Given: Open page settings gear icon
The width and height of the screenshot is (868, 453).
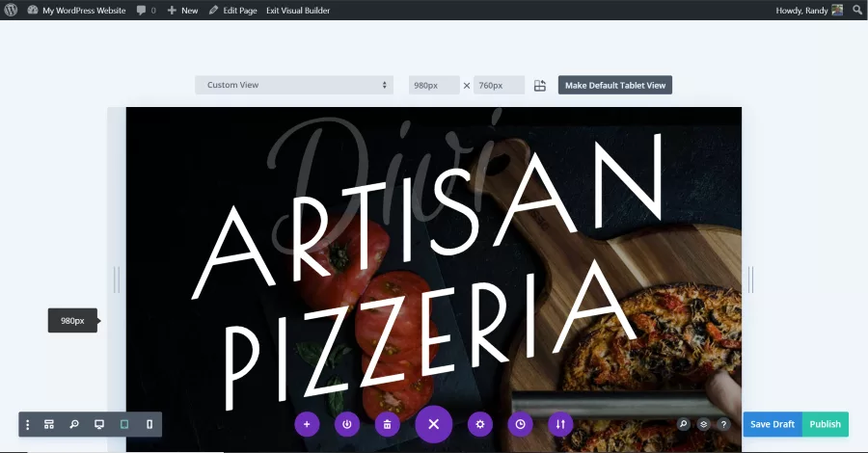Looking at the screenshot, I should [480, 424].
